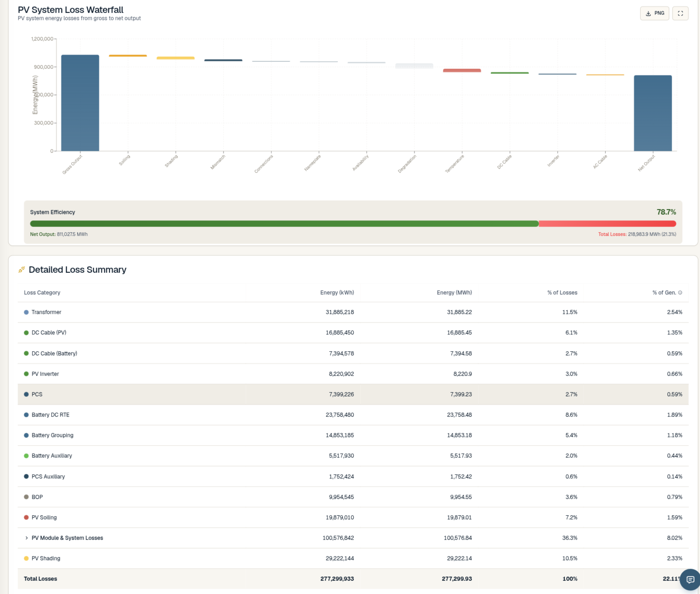Click the 31,885,218 kWh Transformer value
This screenshot has height=594, width=700.
click(340, 312)
